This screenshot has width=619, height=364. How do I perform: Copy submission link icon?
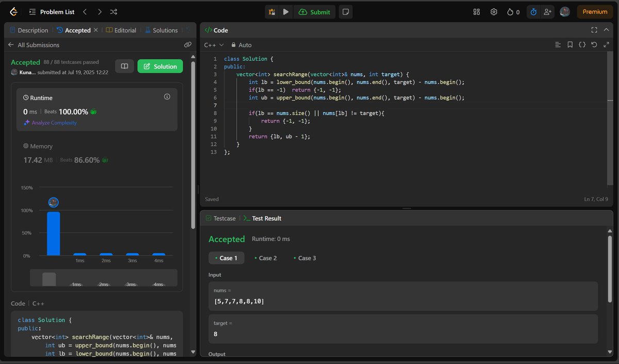coord(188,45)
